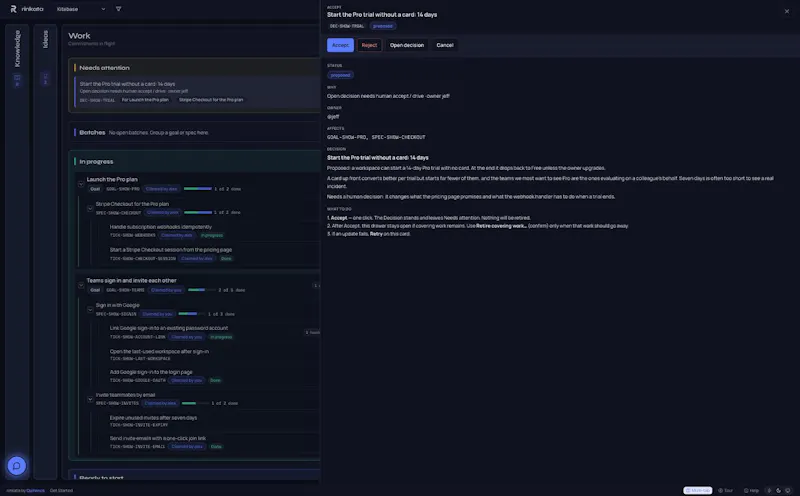Collapse Invite teammates by email spec
Viewport: 800px width, 496px height.
(x=90, y=399)
